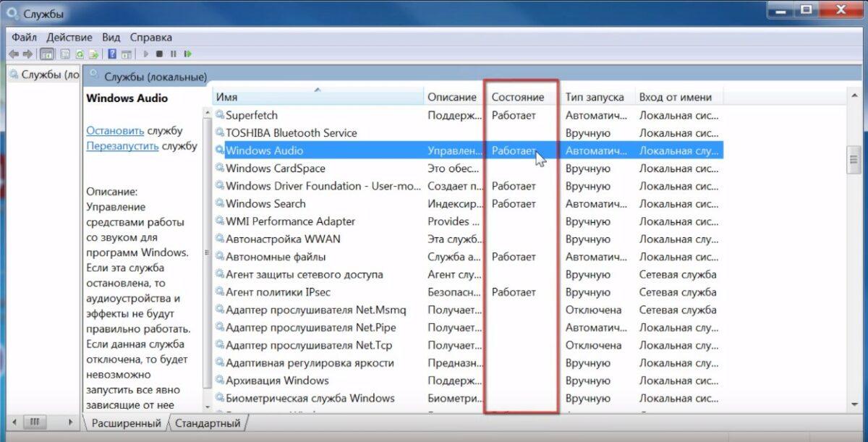Click the gear icon beside TOSHIBA Bluetooth Service
This screenshot has width=868, height=442.
coord(220,133)
